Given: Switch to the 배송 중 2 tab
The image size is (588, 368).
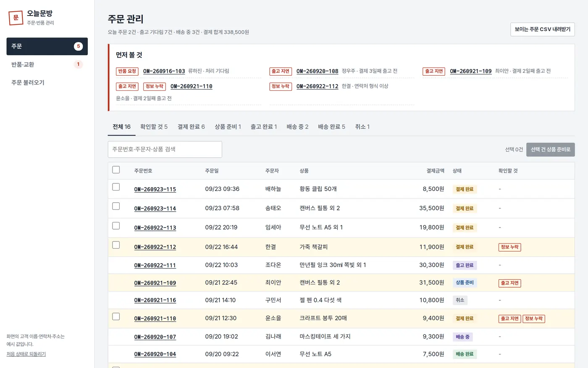Looking at the screenshot, I should [x=297, y=127].
